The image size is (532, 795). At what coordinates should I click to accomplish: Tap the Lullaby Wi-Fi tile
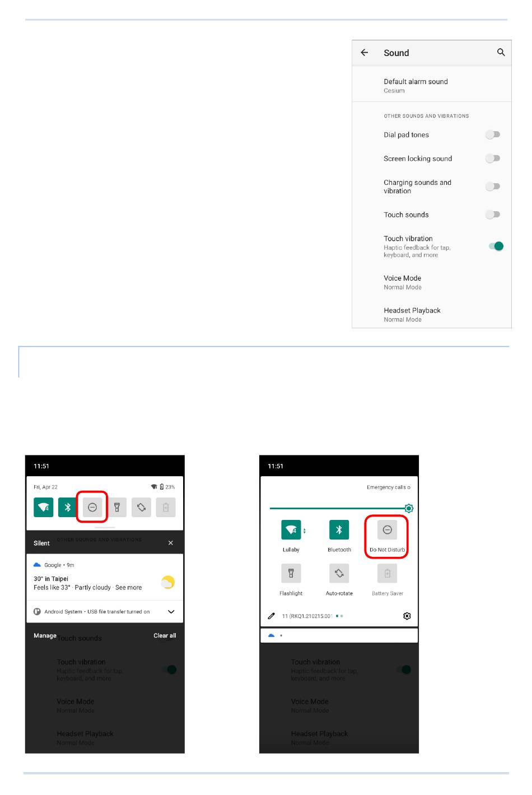(291, 529)
